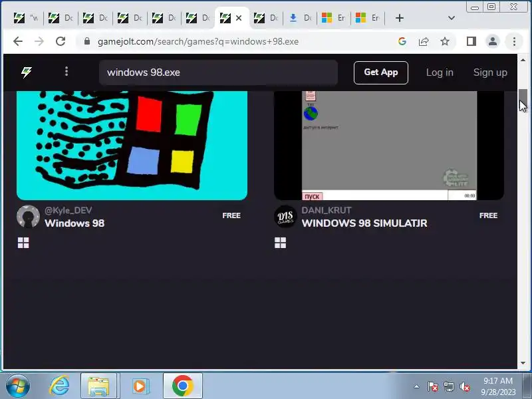532x399 pixels.
Task: Toggle the Chrome side panel icon
Action: (471, 41)
